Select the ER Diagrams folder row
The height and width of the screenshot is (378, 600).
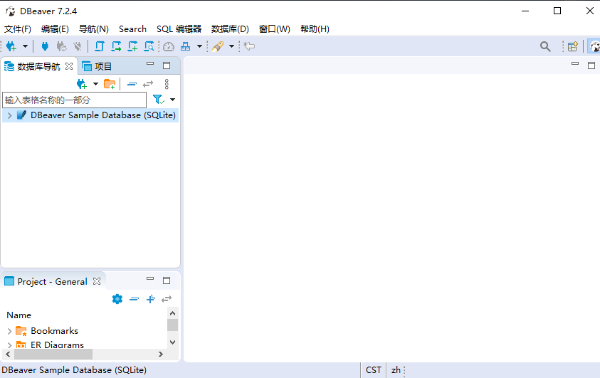coord(57,344)
